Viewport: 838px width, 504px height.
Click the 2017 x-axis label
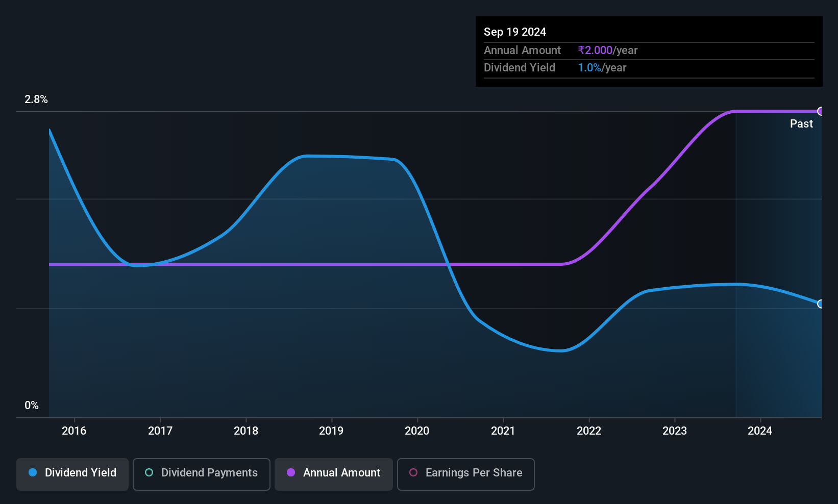click(160, 431)
